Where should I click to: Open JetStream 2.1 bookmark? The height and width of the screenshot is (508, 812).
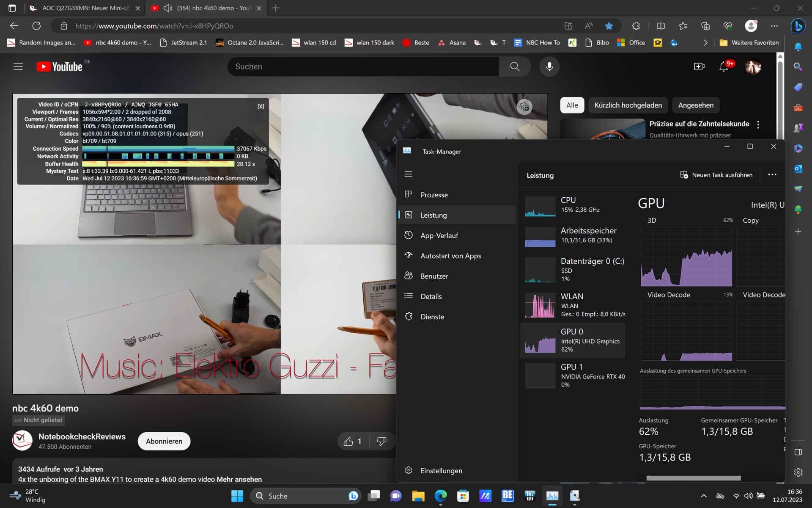pos(183,43)
